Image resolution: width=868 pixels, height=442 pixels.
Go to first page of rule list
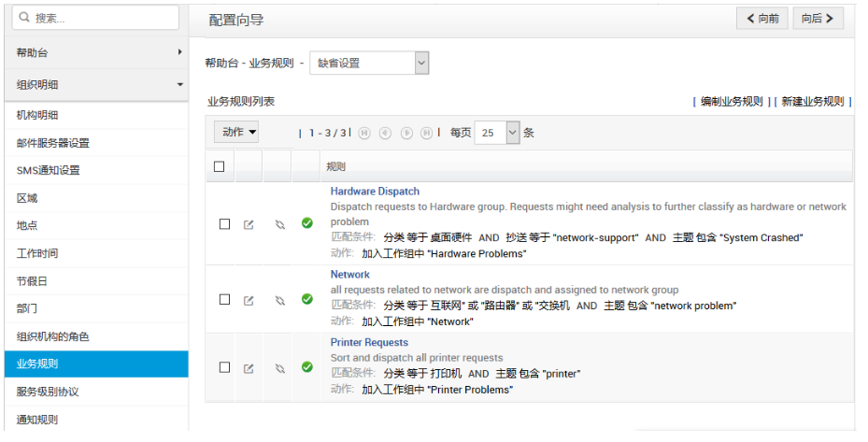point(364,133)
